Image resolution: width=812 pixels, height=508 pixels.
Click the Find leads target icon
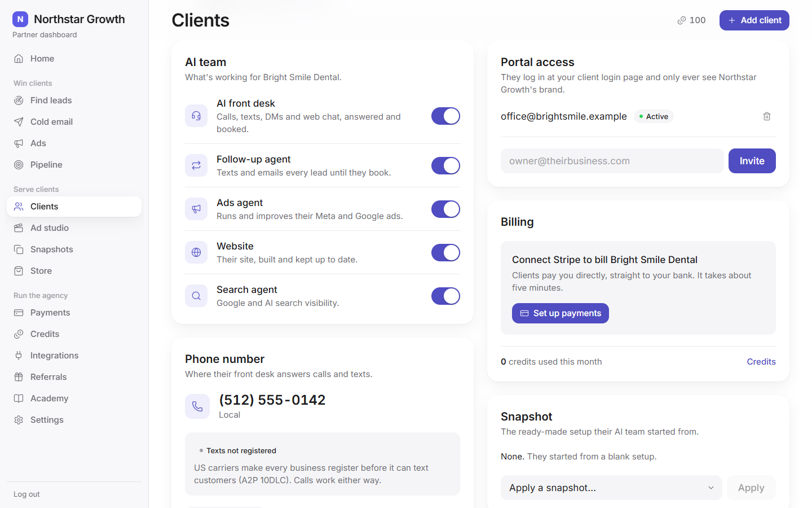(x=19, y=100)
